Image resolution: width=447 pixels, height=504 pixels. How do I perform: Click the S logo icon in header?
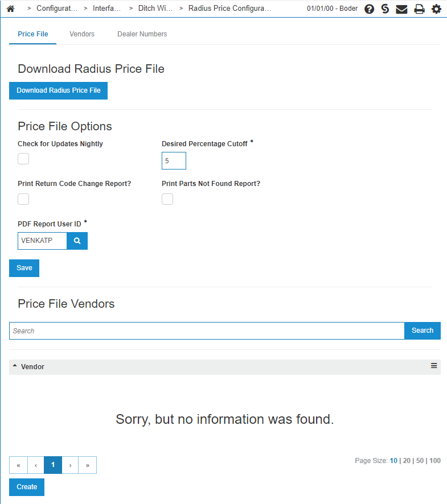pyautogui.click(x=385, y=9)
